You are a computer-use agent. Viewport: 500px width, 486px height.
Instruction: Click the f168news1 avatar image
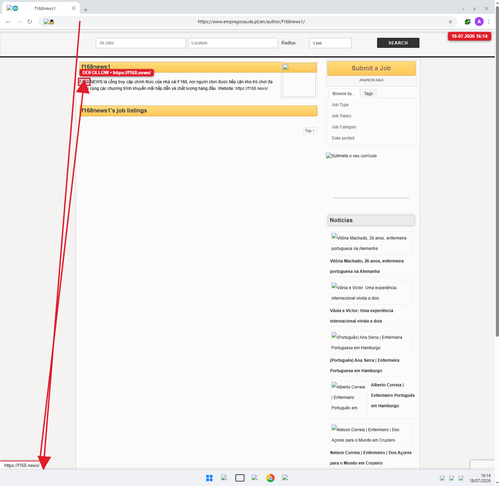click(299, 80)
